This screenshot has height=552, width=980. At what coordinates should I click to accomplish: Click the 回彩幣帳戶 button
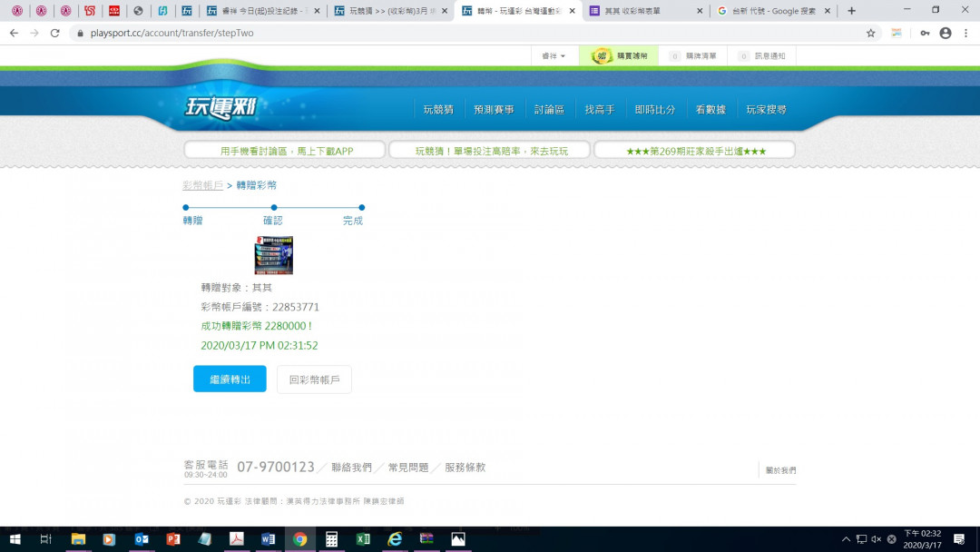point(314,379)
